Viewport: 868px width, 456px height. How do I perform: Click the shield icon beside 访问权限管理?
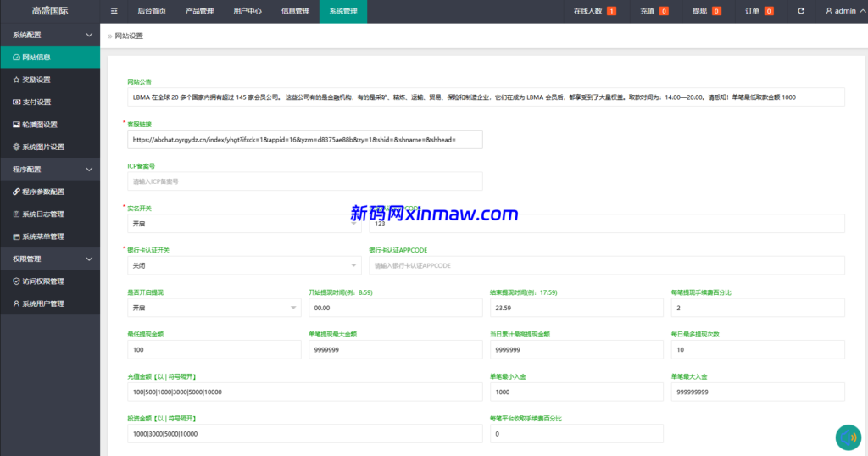coord(16,281)
